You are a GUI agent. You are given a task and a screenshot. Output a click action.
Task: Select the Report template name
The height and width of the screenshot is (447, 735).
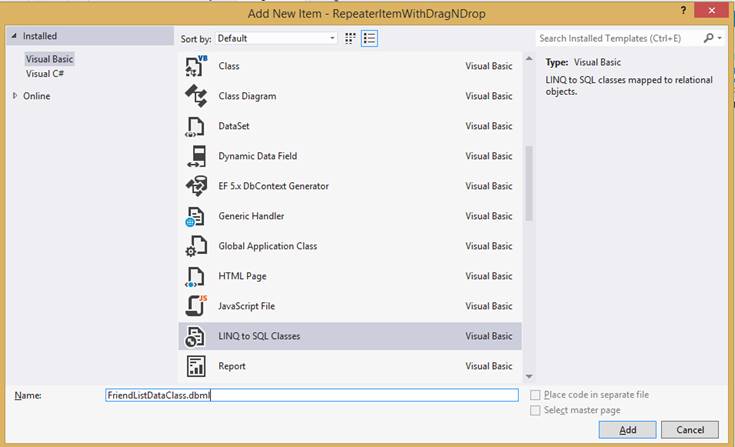click(x=232, y=366)
